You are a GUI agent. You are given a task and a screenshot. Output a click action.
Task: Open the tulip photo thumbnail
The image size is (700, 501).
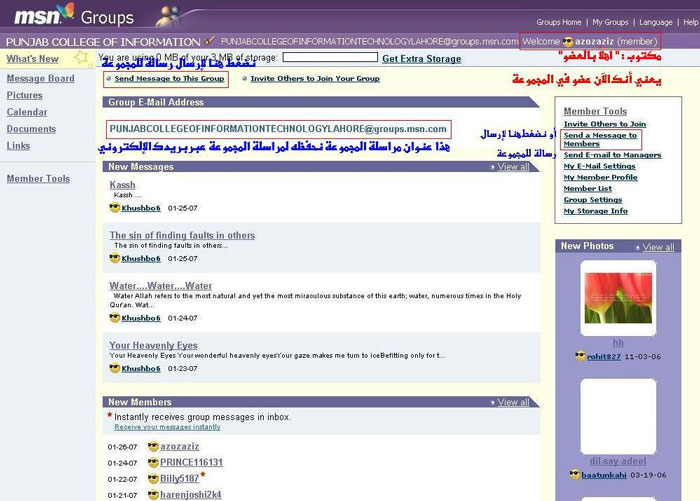[x=618, y=298]
